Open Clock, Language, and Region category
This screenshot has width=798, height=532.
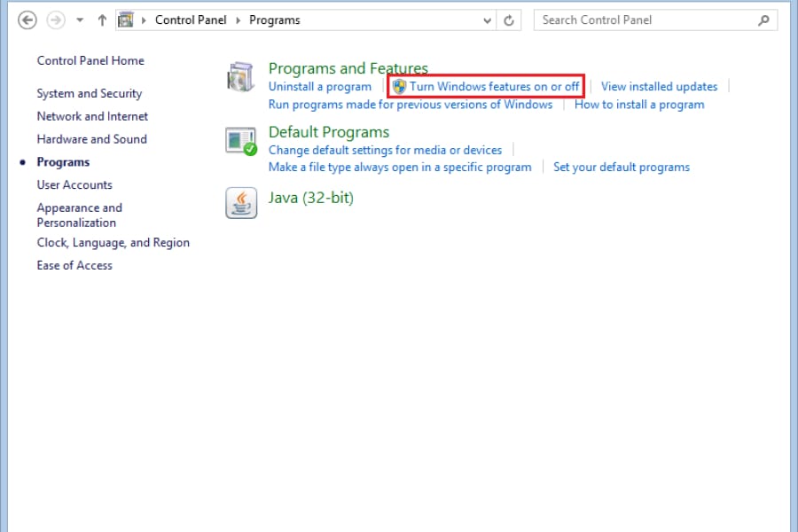coord(113,243)
